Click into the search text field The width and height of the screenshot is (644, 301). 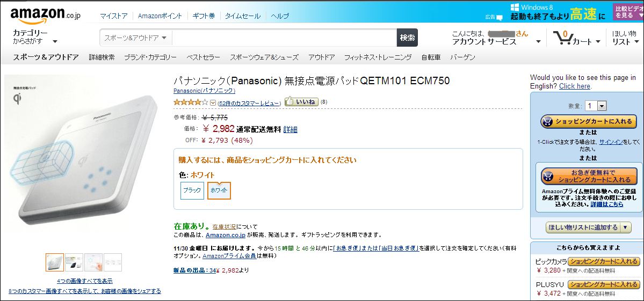[284, 38]
